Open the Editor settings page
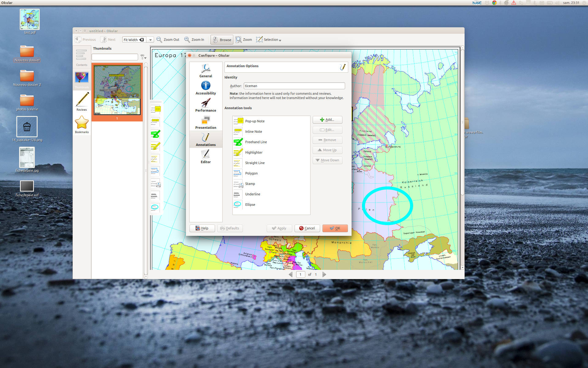 (x=206, y=157)
